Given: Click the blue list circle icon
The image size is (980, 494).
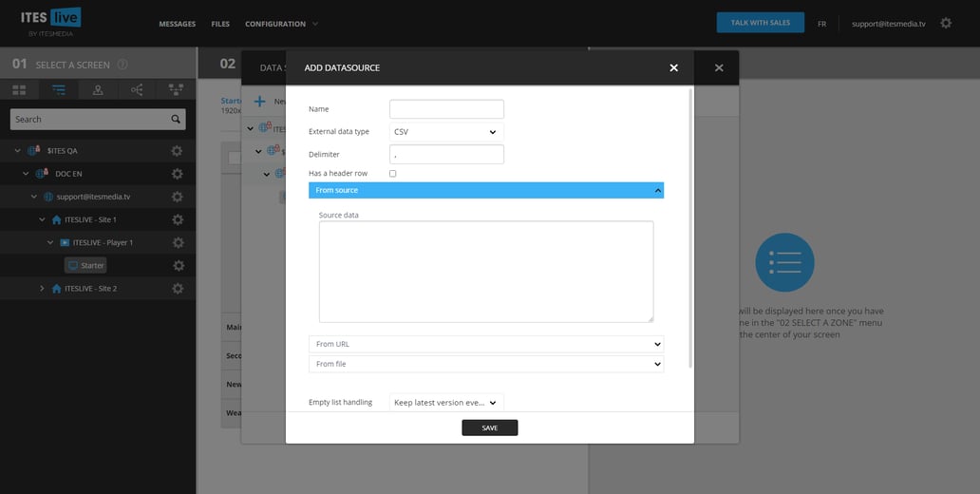Looking at the screenshot, I should click(x=784, y=262).
